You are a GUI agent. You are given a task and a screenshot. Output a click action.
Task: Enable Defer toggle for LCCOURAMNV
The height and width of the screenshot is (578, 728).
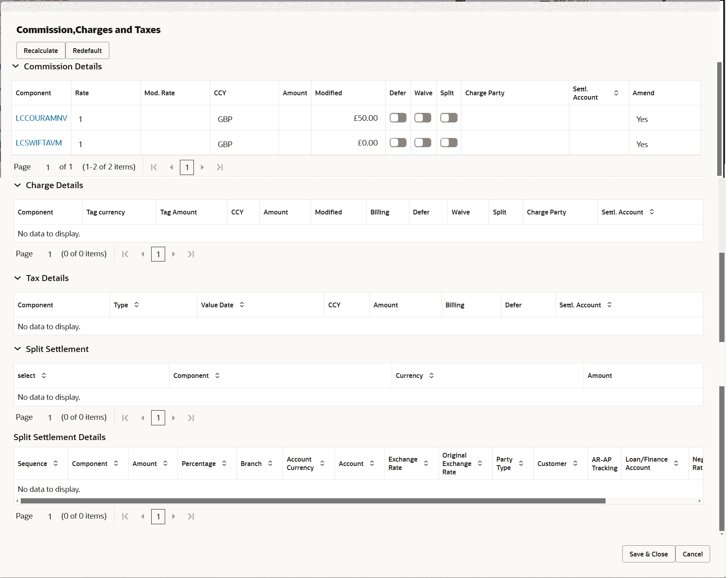[x=398, y=118]
